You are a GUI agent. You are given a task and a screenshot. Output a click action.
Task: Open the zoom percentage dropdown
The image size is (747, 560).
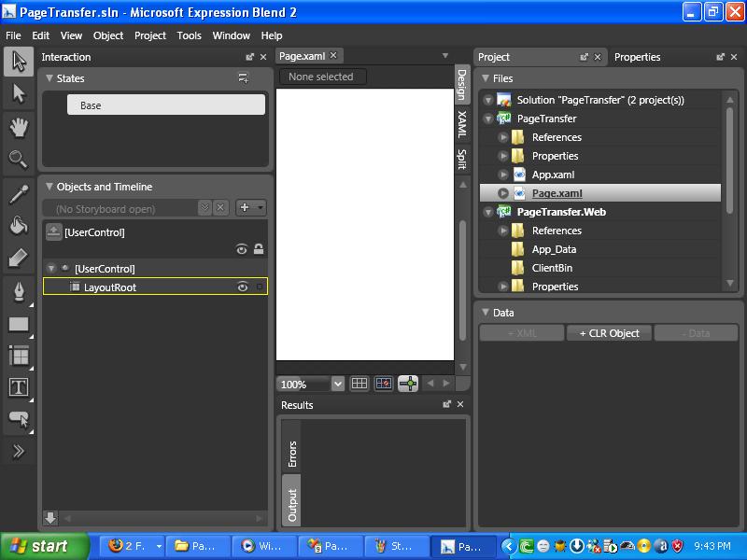point(338,384)
